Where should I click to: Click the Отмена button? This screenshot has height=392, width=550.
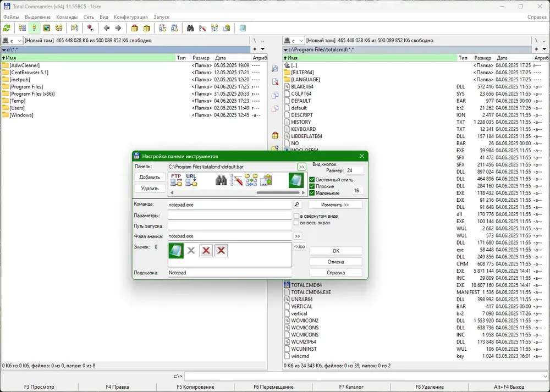(335, 262)
